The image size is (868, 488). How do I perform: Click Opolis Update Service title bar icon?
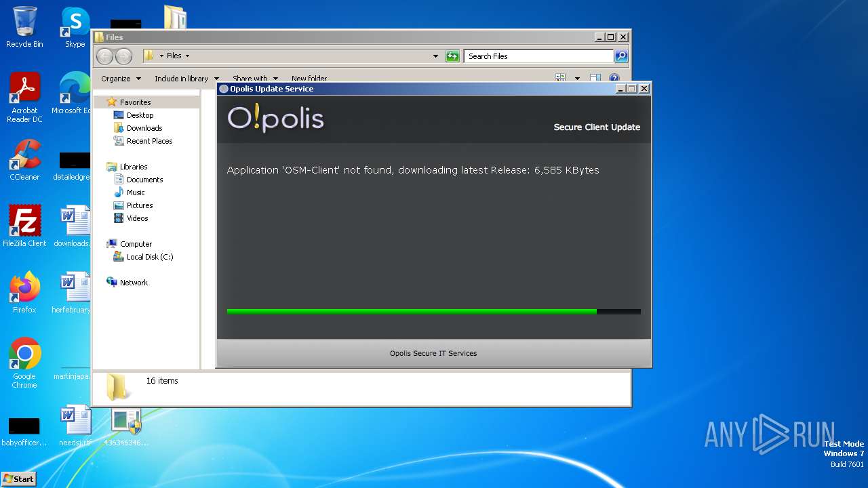tap(224, 89)
